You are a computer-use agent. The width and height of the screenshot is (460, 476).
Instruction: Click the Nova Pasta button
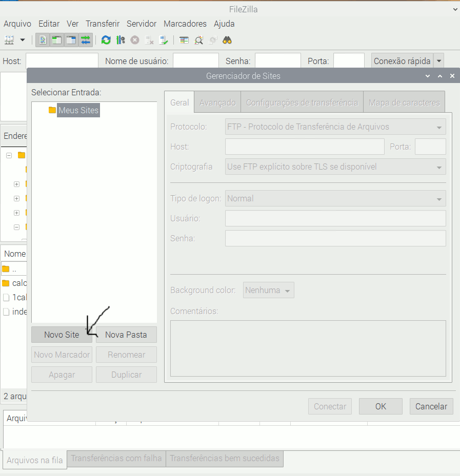tap(126, 335)
